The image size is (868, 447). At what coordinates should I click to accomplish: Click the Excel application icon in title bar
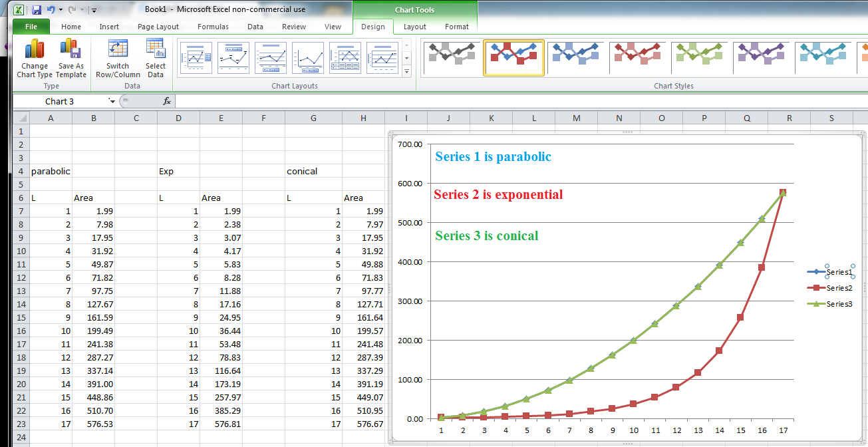click(x=19, y=10)
